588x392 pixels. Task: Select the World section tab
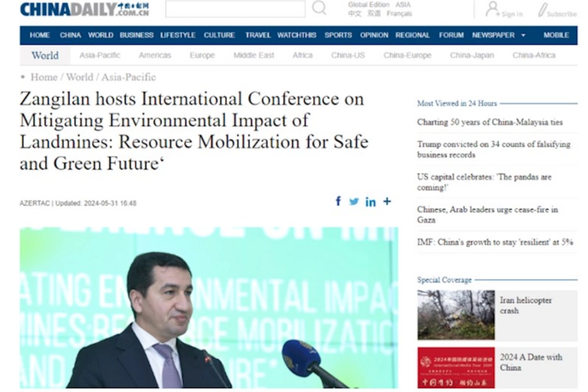tap(45, 55)
